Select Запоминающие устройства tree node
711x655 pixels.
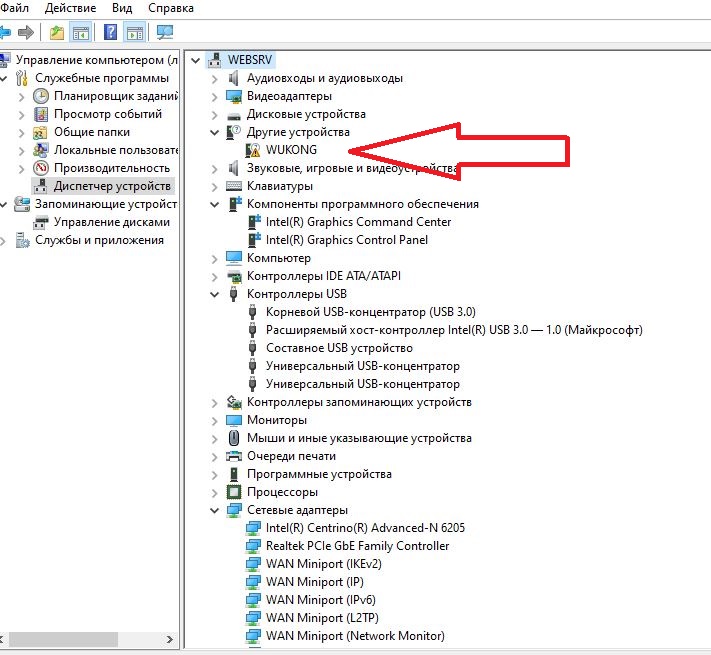(x=106, y=204)
